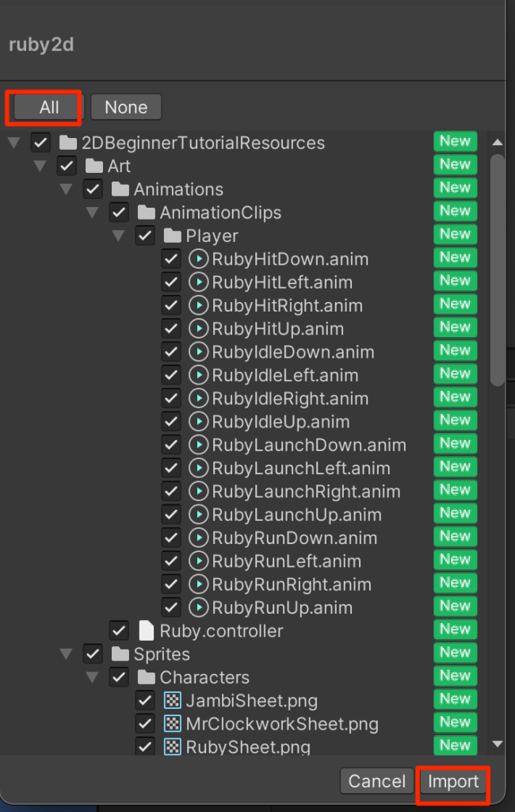Click the RubySheet.png sprite icon
Viewport: 515px width, 812px height.
(x=173, y=747)
